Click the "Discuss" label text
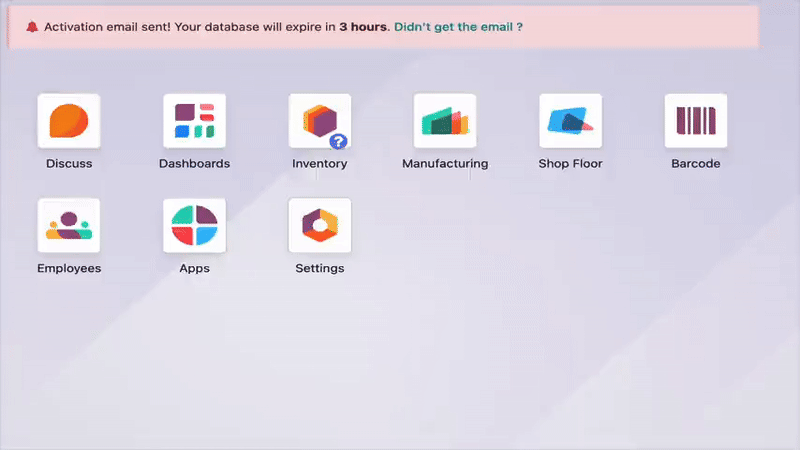The height and width of the screenshot is (450, 800). click(69, 164)
